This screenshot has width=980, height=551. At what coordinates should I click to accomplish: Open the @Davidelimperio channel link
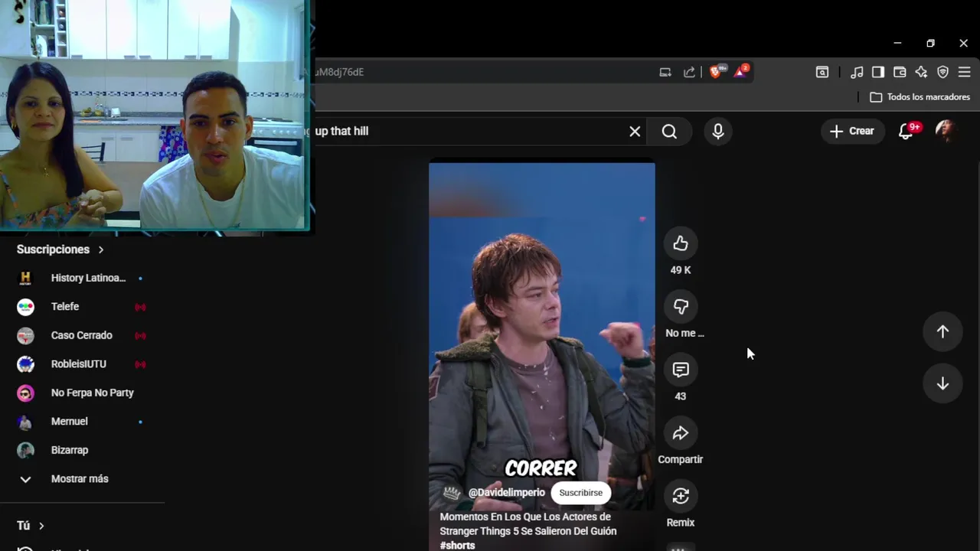click(507, 493)
